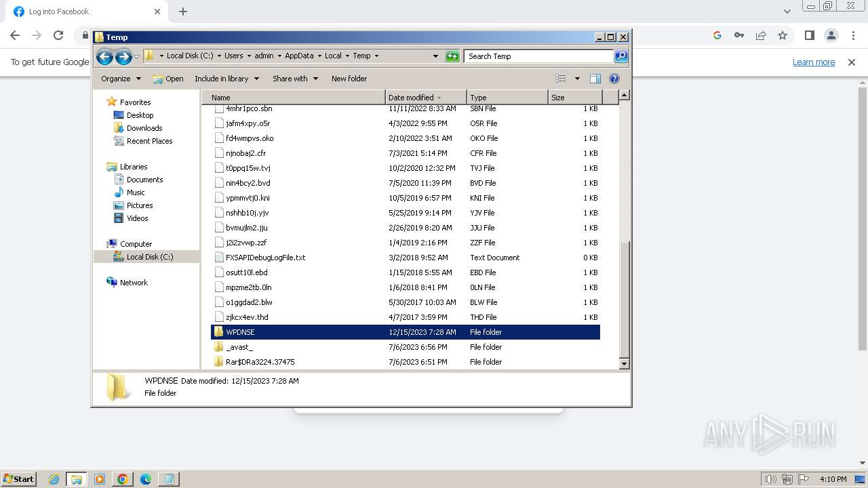
Task: Open Recent Places in navigation pane
Action: pyautogui.click(x=149, y=141)
